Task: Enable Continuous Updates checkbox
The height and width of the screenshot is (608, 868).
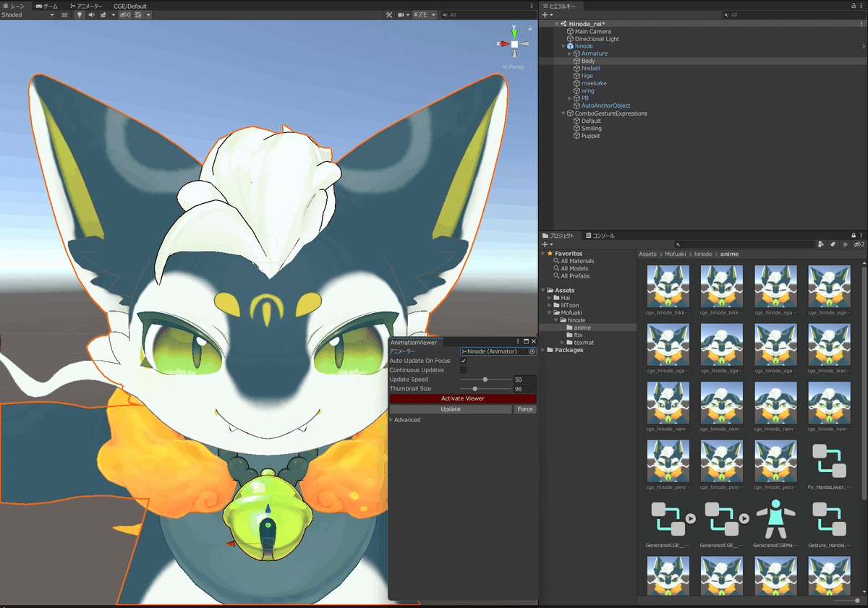Action: coord(464,370)
